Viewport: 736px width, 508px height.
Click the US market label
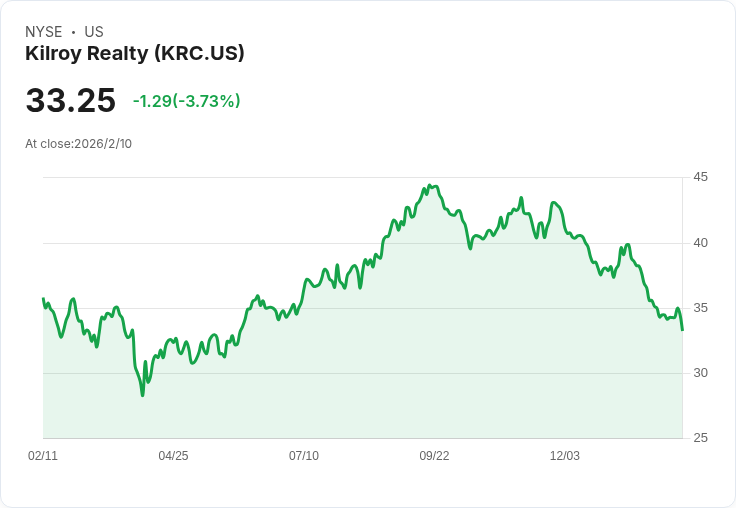(94, 32)
